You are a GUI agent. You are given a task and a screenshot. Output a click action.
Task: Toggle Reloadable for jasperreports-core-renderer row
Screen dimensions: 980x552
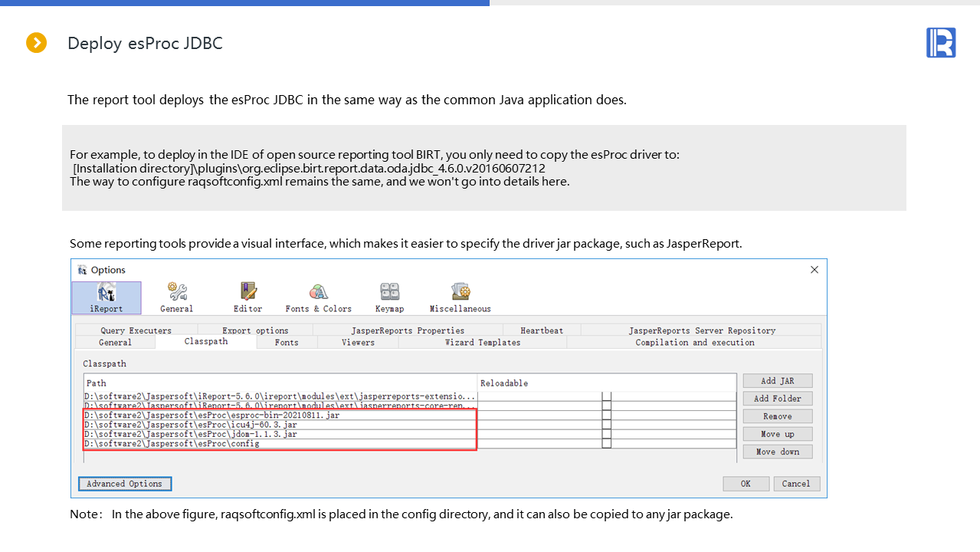coord(607,405)
